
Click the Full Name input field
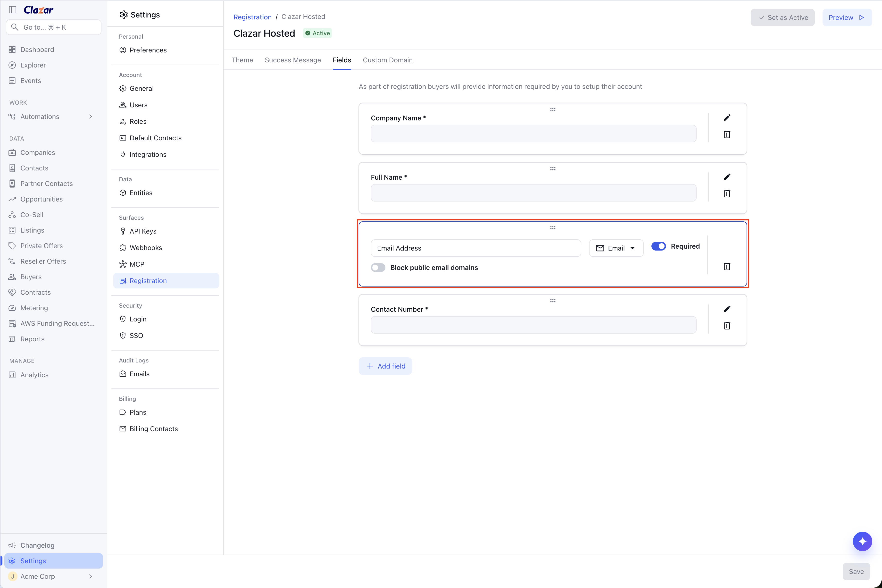(x=533, y=193)
